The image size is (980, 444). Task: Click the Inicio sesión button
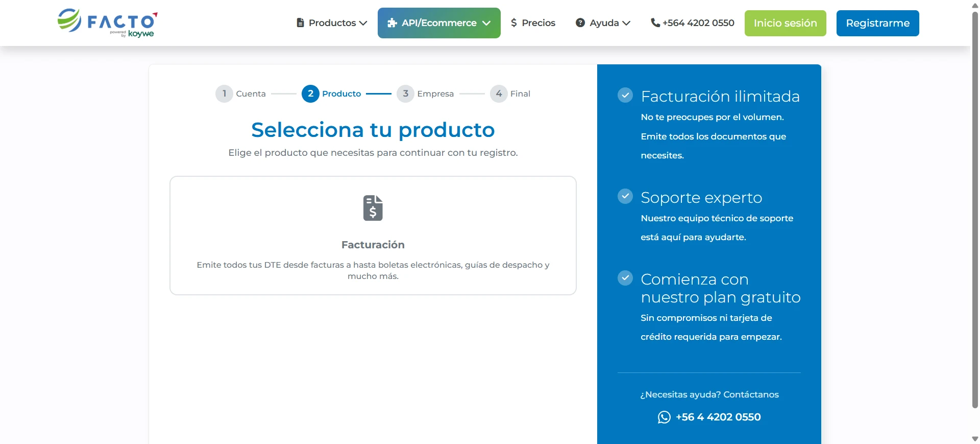point(786,23)
